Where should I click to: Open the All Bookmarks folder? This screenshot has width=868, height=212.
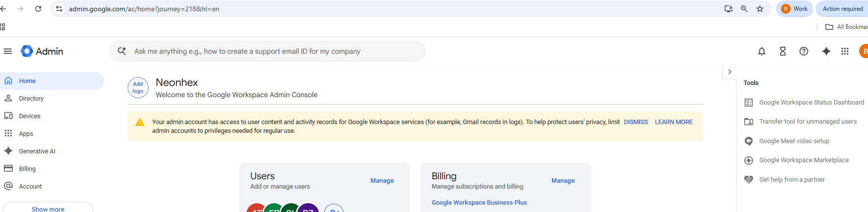tap(846, 27)
